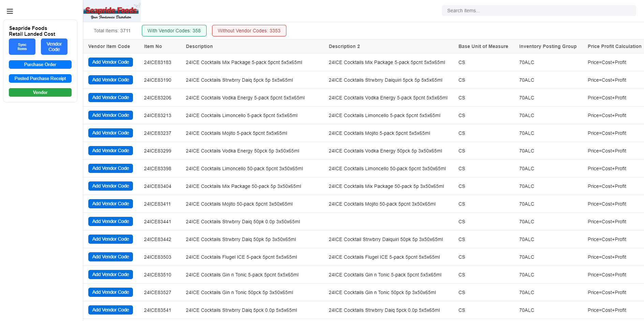The image size is (644, 321).
Task: Add vendor code for item 24ICE83411
Action: (110, 204)
